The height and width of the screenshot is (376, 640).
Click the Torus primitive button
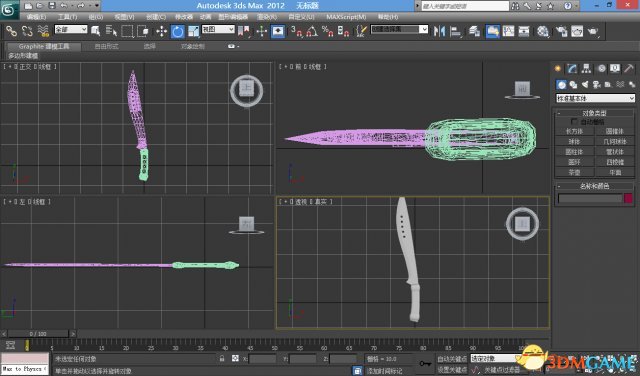coord(574,162)
